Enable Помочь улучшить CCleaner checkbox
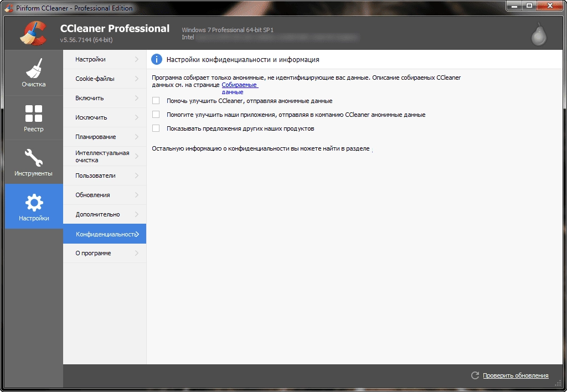The width and height of the screenshot is (567, 392). coord(156,101)
